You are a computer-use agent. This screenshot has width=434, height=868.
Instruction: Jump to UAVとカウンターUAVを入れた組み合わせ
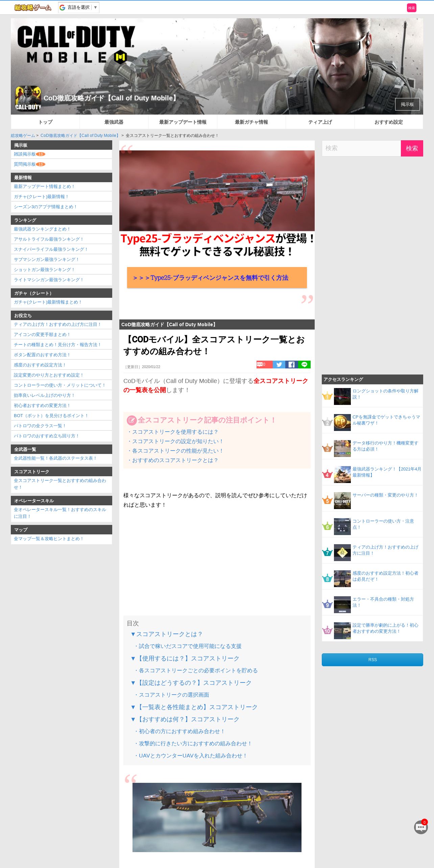[x=191, y=756]
